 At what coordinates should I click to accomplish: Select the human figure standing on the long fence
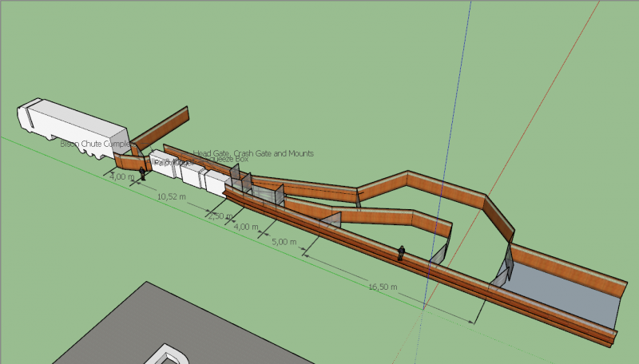point(401,253)
